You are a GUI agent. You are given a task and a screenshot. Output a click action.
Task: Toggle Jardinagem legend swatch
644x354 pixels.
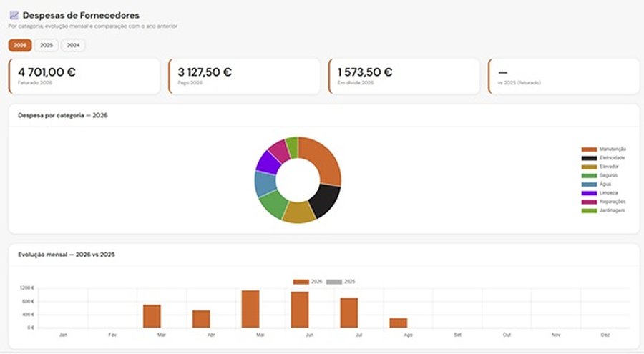tap(589, 211)
